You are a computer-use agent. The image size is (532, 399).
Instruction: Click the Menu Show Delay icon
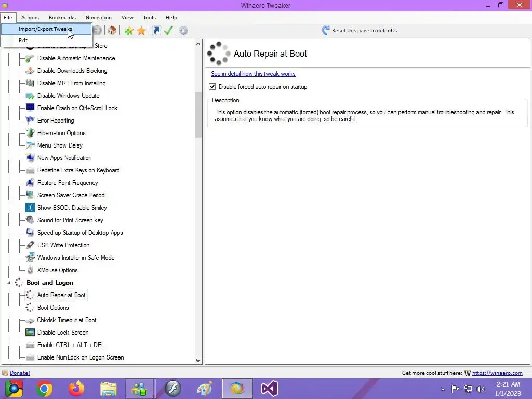[30, 145]
